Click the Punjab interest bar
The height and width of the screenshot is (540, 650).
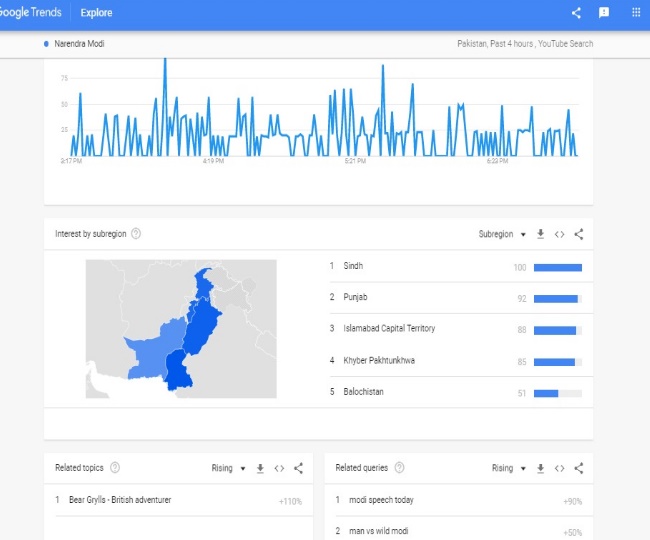pyautogui.click(x=558, y=299)
